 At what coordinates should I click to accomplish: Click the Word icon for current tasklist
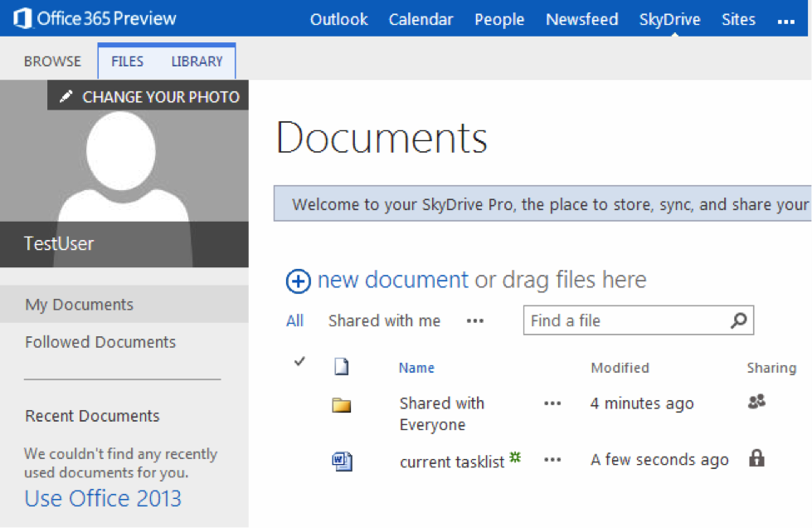tap(342, 461)
